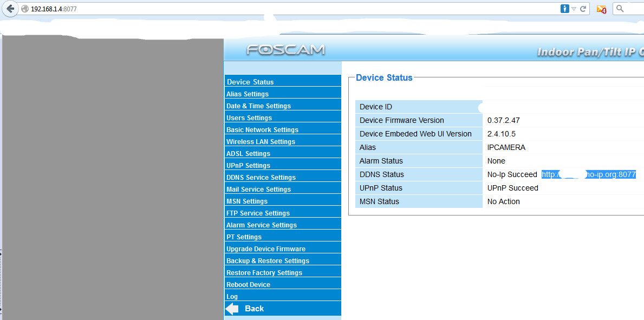Viewport: 644px width, 320px height.
Task: Click the Foscam logo in header
Action: coord(285,50)
